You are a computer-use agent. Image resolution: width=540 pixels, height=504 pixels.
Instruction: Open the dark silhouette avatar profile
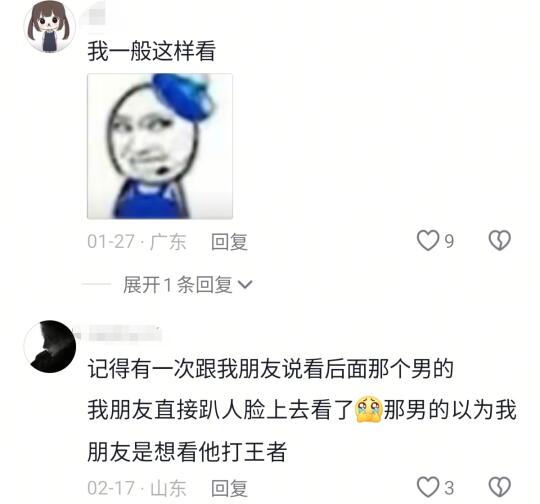click(50, 346)
